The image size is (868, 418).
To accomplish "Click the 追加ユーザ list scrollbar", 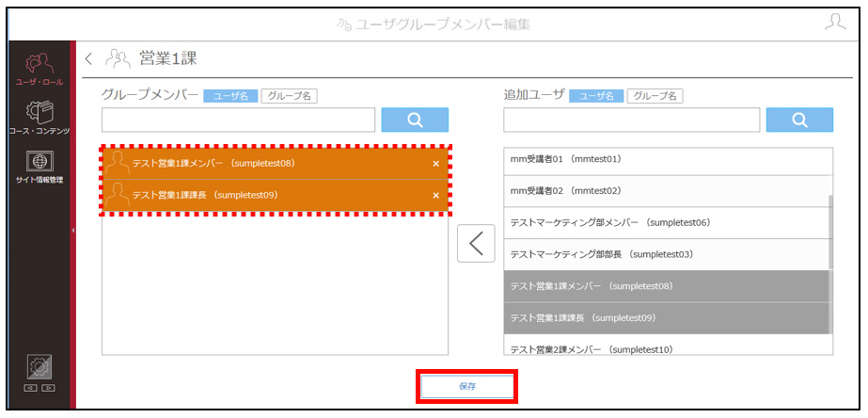I will 830,232.
